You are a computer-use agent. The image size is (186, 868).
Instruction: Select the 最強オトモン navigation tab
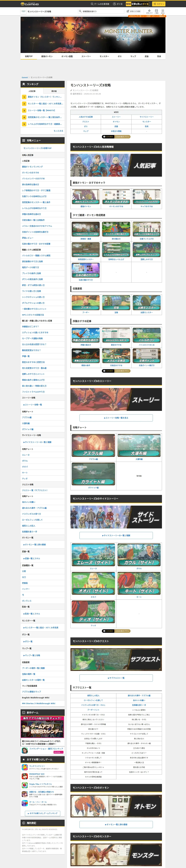47,56
